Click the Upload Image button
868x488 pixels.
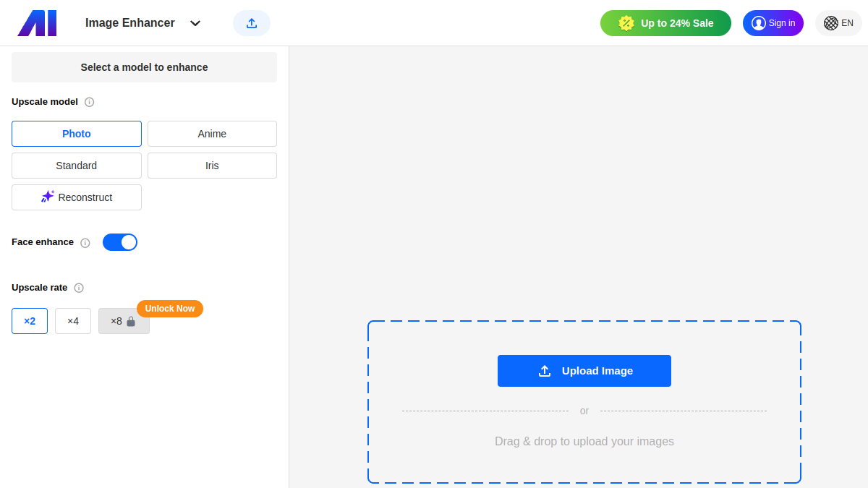[584, 371]
